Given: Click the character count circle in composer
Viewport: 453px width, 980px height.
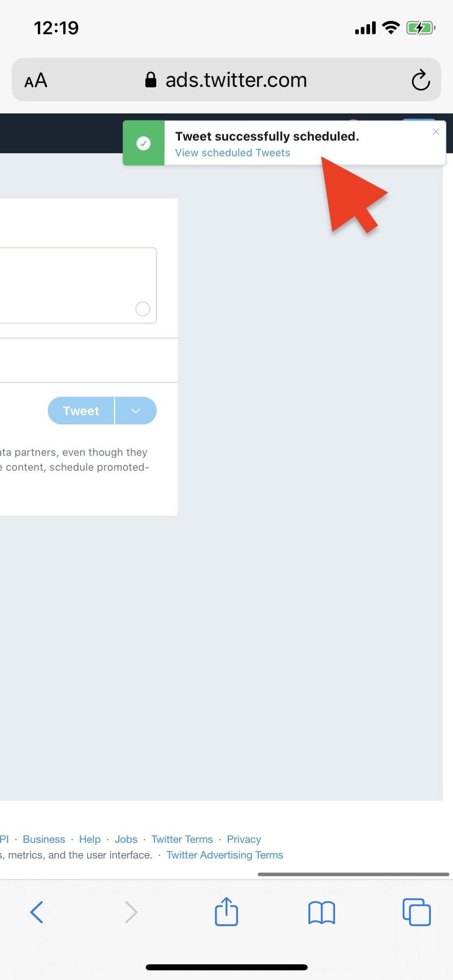Looking at the screenshot, I should point(143,309).
